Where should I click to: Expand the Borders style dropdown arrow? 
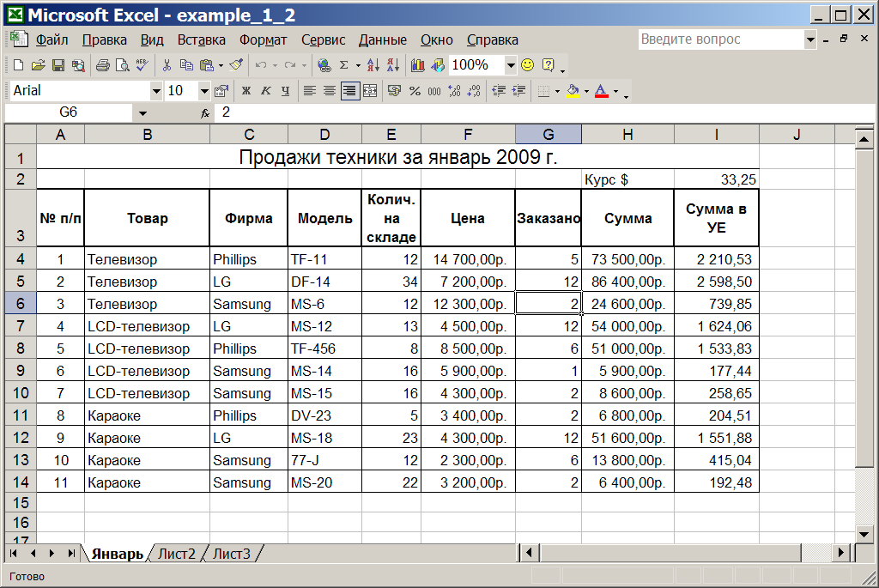tap(557, 91)
